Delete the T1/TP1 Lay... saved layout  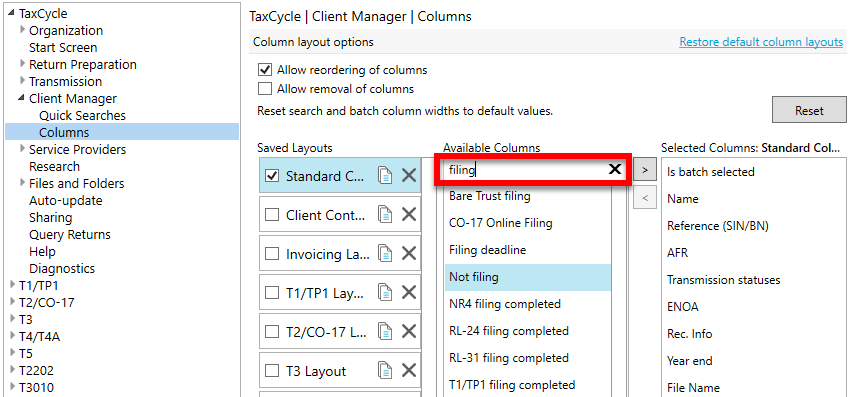pyautogui.click(x=409, y=293)
